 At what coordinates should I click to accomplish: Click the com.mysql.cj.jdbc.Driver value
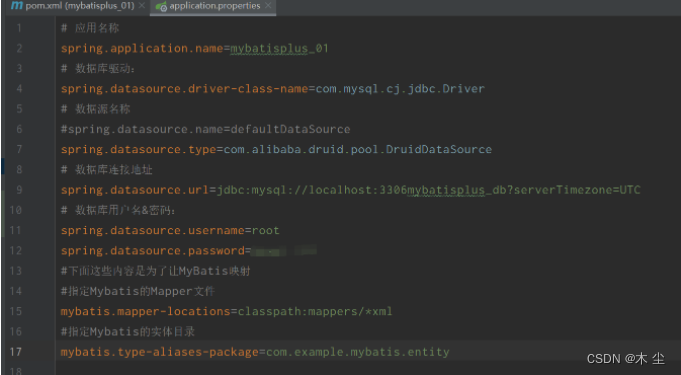point(400,89)
